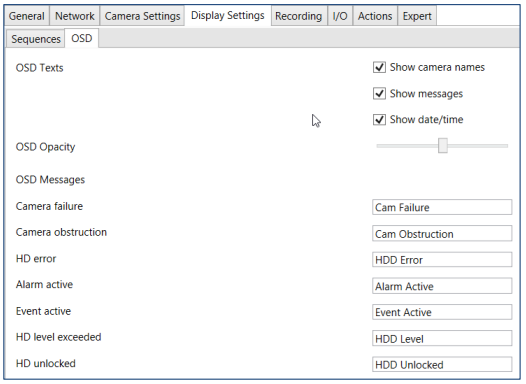The height and width of the screenshot is (384, 526).
Task: Click the Cam Failure text field
Action: [442, 207]
